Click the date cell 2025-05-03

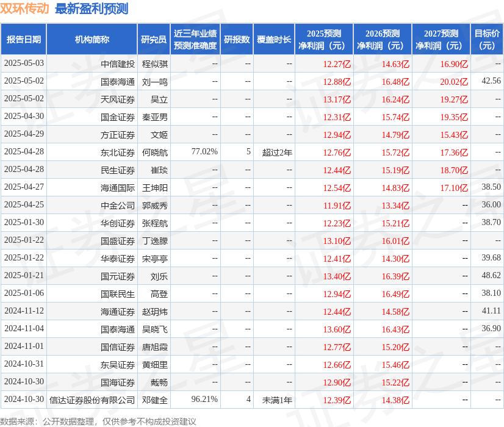pos(24,63)
